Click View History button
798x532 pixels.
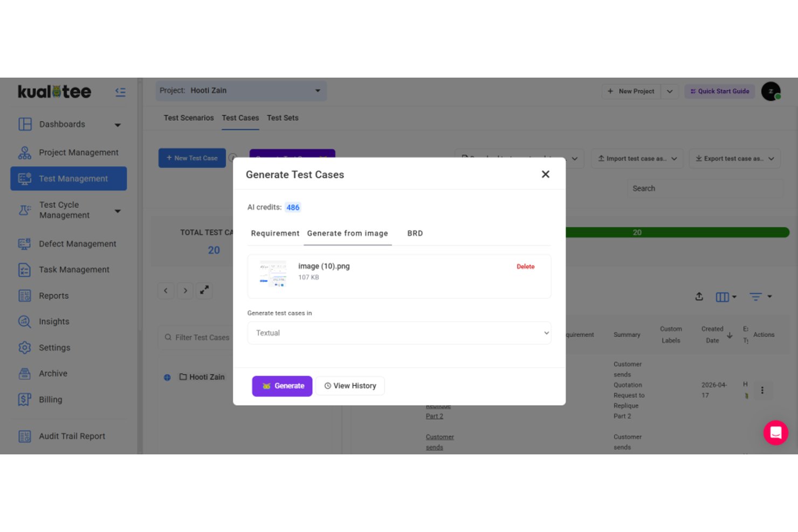pyautogui.click(x=350, y=386)
